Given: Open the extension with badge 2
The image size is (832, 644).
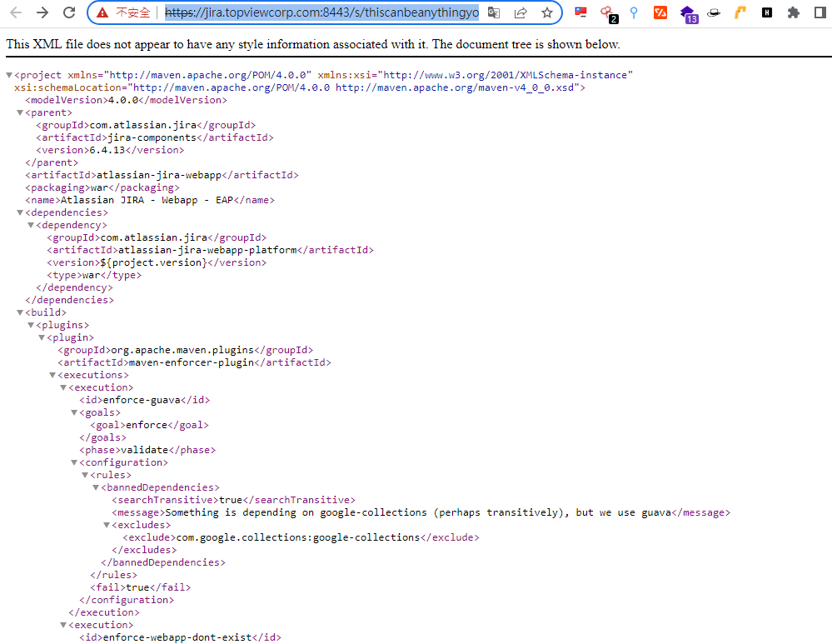Looking at the screenshot, I should click(x=608, y=14).
